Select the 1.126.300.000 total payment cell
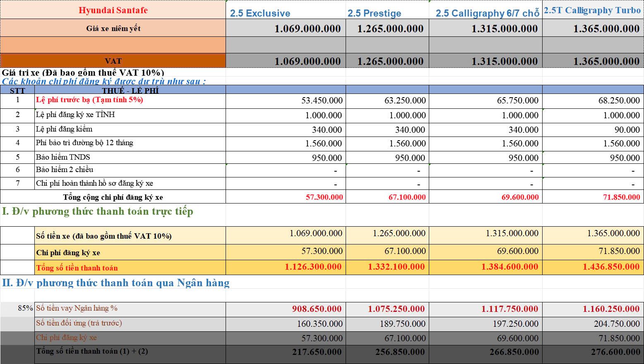 313,267
